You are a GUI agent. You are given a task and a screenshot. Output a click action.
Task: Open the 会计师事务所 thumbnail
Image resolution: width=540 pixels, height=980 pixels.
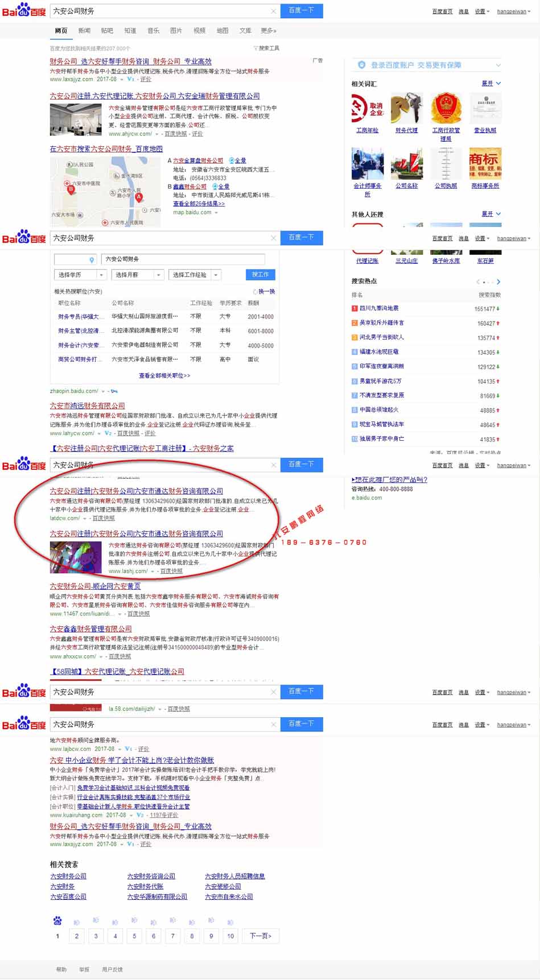point(367,164)
